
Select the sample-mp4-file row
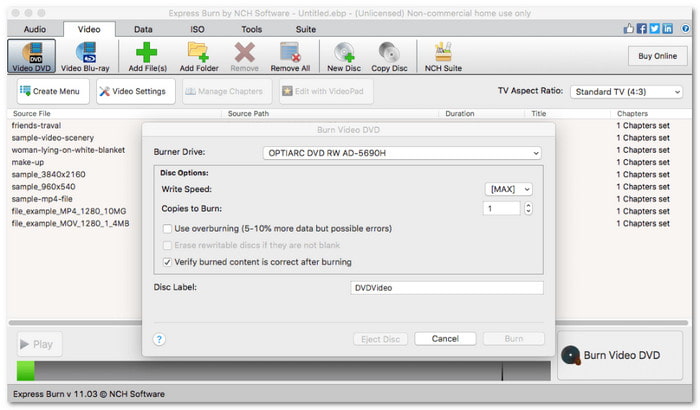(42, 199)
